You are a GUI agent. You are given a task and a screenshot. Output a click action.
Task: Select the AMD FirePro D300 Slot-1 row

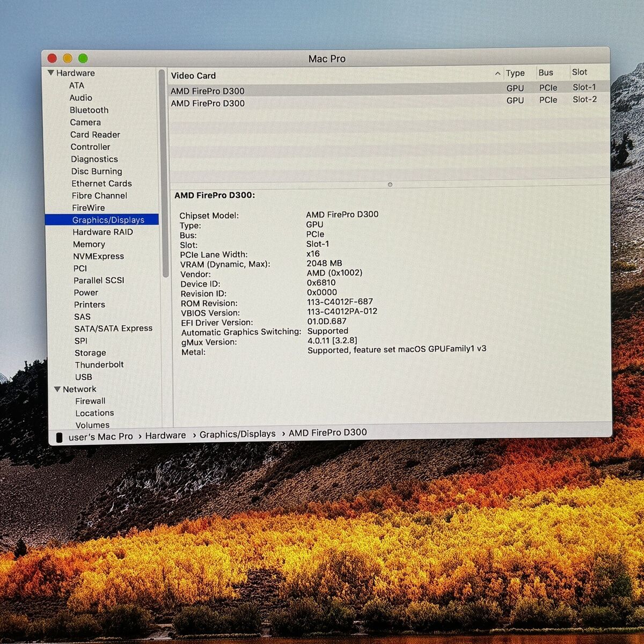389,89
